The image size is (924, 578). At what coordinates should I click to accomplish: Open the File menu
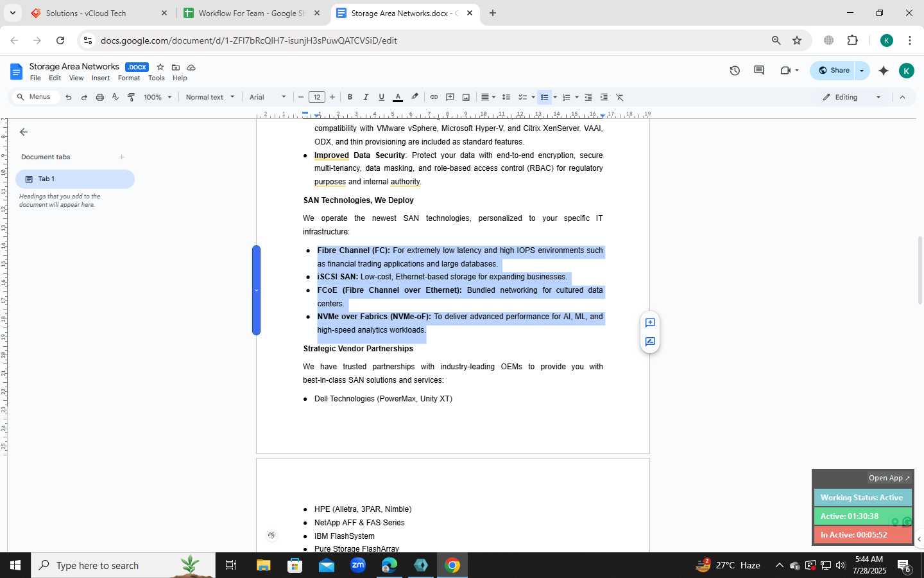[x=35, y=78]
